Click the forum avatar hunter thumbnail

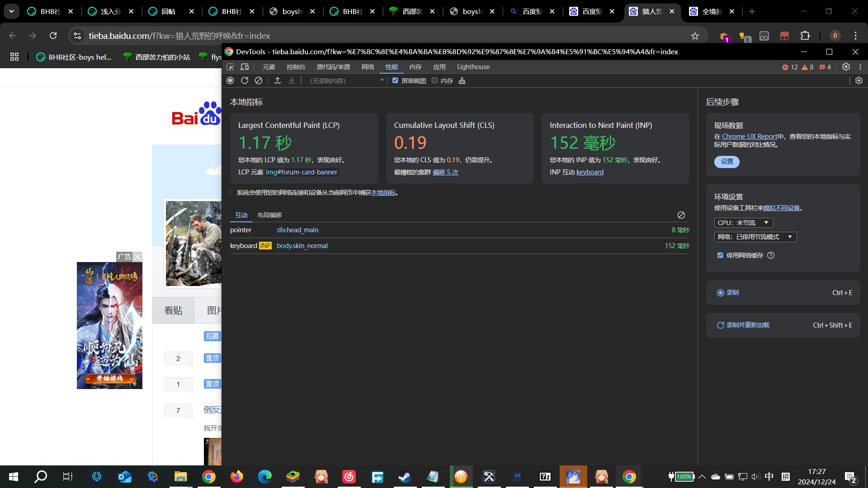pyautogui.click(x=193, y=244)
